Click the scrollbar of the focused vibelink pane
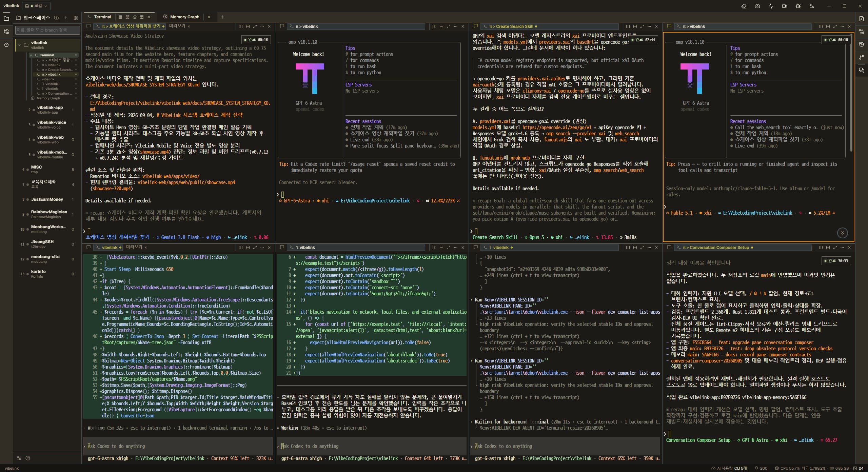 pyautogui.click(x=851, y=92)
